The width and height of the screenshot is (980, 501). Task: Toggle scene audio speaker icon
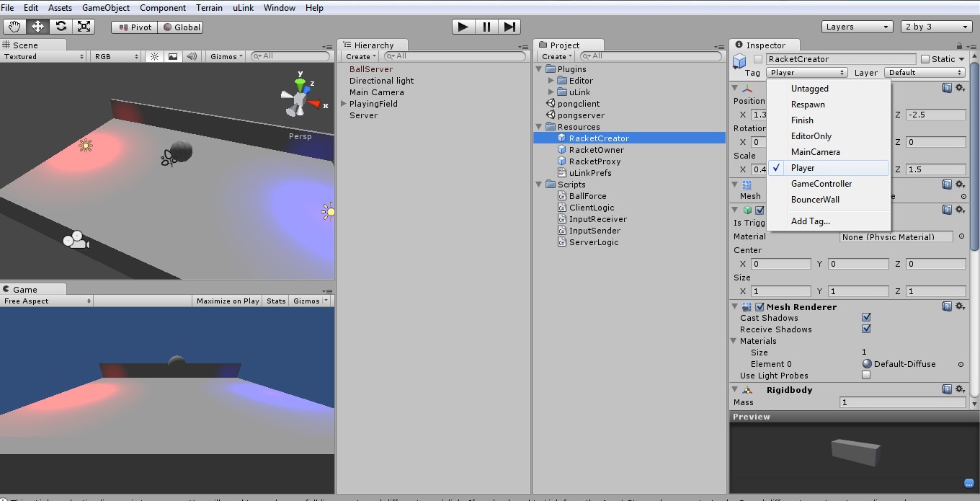192,56
